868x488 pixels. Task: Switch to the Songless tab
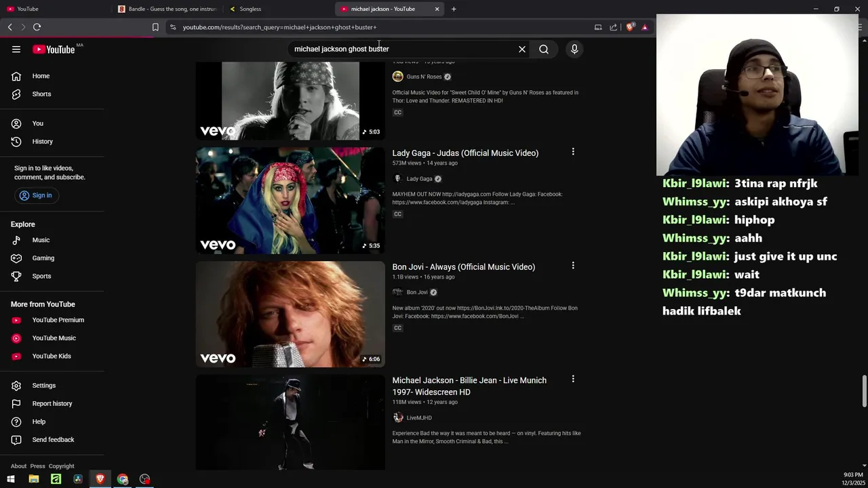[278, 9]
